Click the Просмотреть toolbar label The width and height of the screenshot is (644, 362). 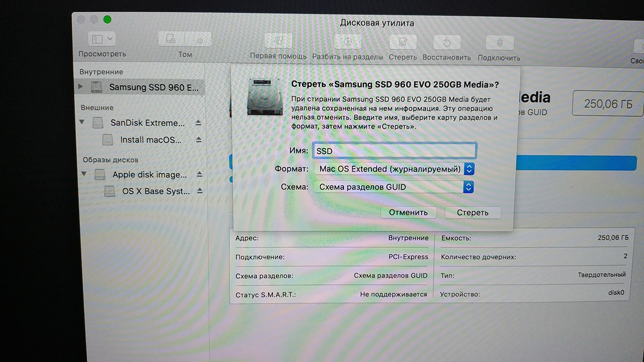(103, 54)
